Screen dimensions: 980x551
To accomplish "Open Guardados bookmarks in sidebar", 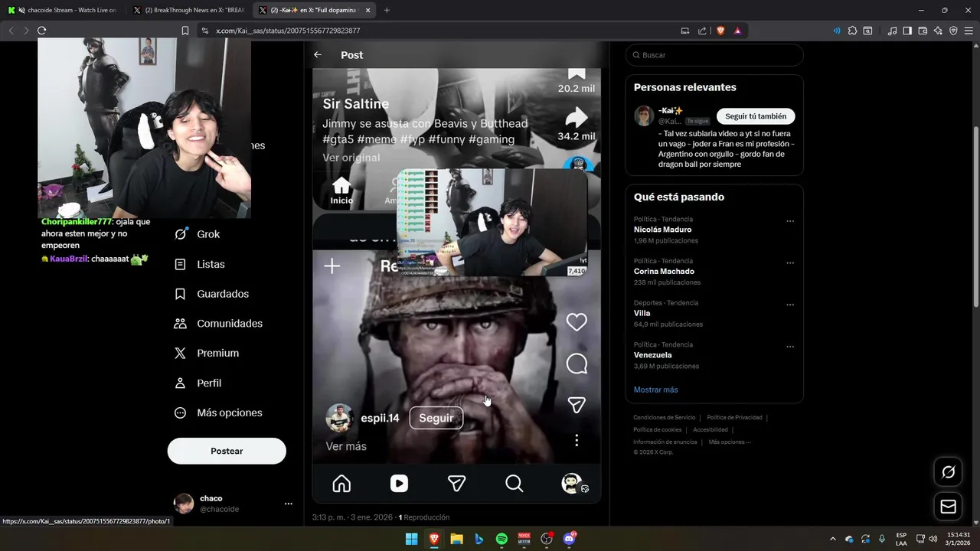I will coord(211,294).
